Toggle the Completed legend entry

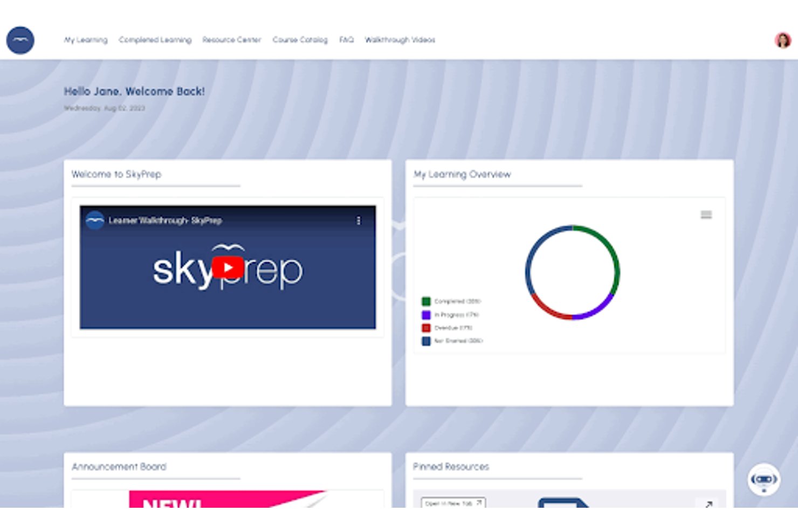coord(452,301)
